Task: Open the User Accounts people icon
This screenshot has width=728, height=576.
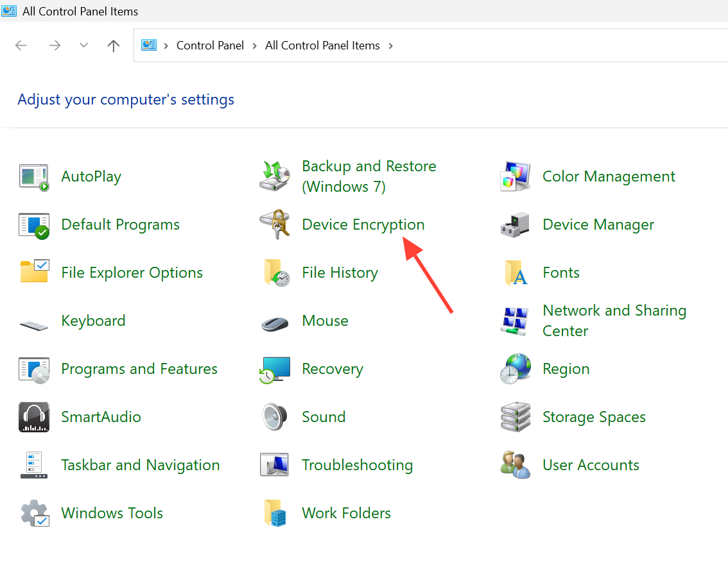Action: point(516,464)
